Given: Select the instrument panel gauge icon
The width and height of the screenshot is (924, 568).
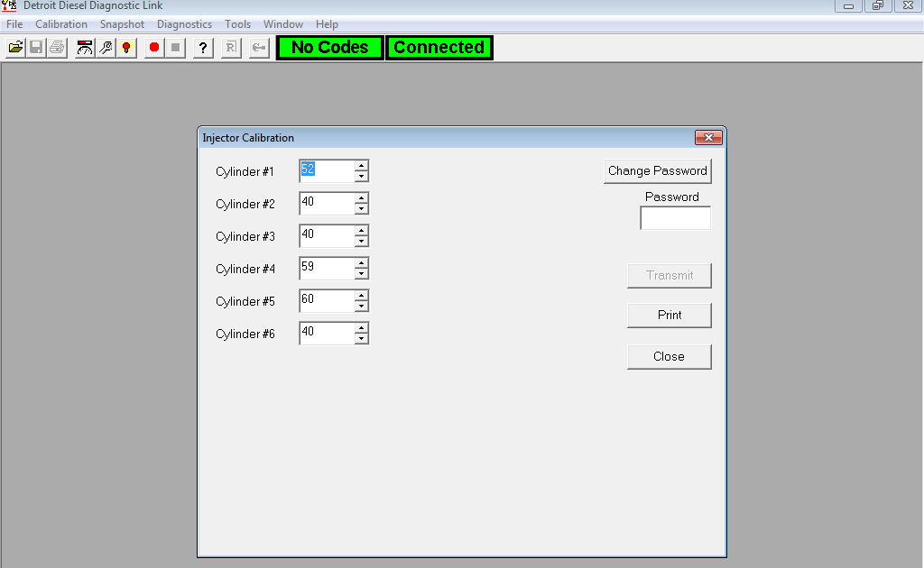Looking at the screenshot, I should click(84, 47).
